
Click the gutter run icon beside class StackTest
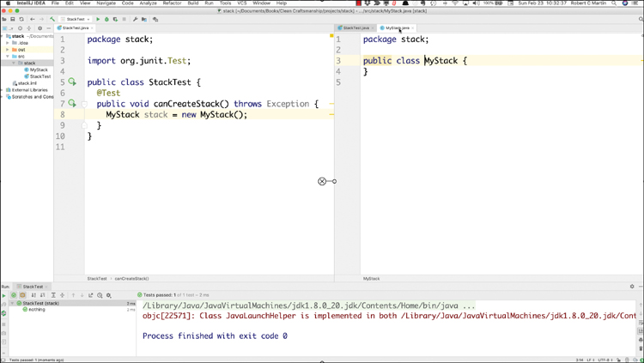pos(72,82)
